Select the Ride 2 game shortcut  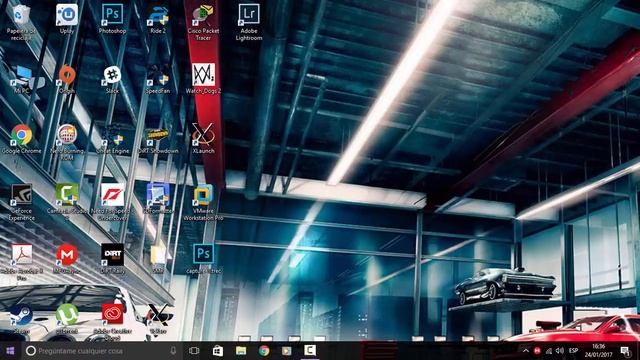click(158, 19)
